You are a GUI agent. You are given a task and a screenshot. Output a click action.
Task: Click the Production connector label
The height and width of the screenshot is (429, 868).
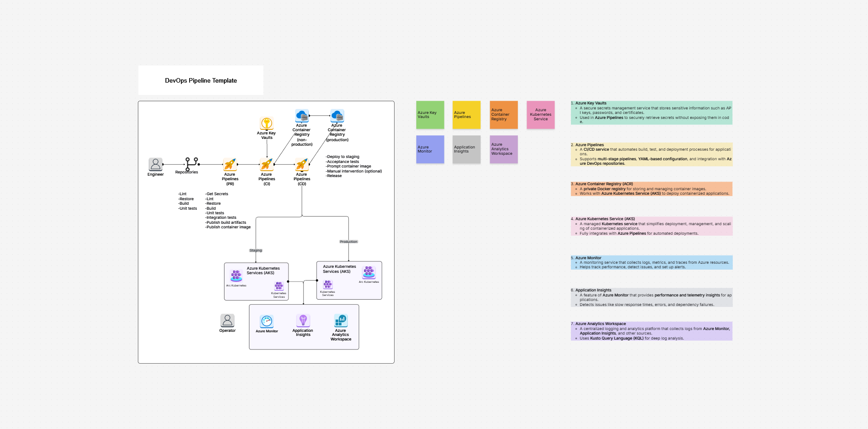349,242
